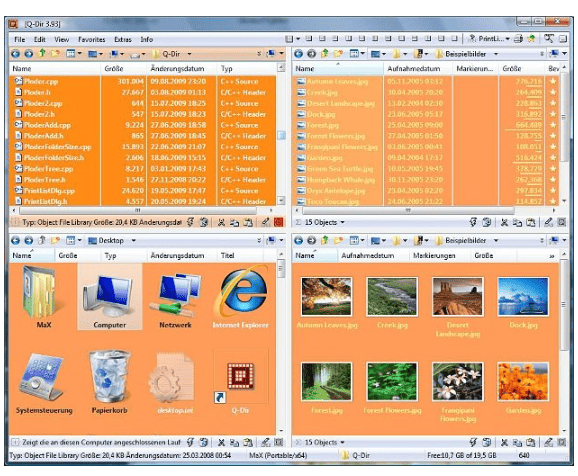Copy icon in Desktop pane status bar
Screen dimensions: 578x476
pyautogui.click(x=234, y=442)
